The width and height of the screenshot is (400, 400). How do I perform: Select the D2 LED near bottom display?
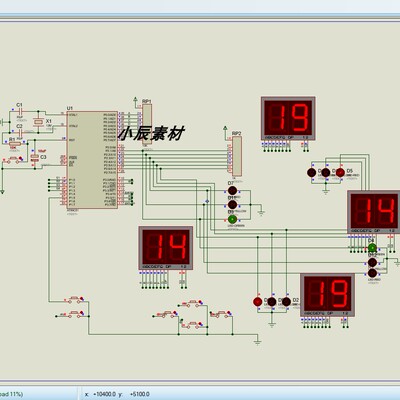pos(286,302)
